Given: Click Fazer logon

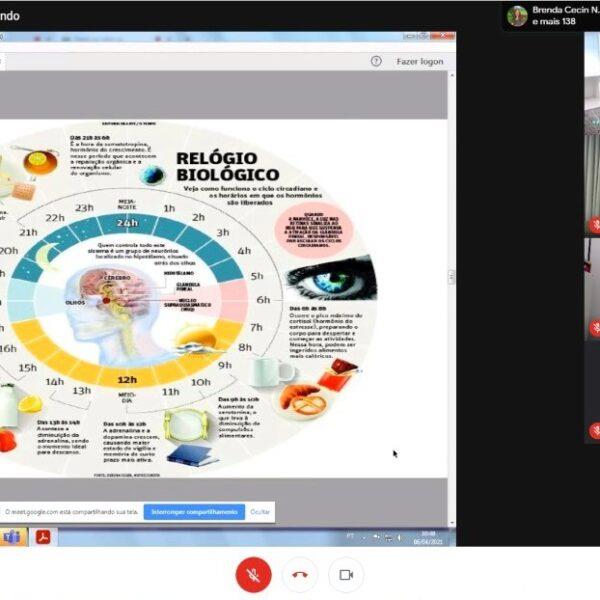Looking at the screenshot, I should tap(420, 61).
